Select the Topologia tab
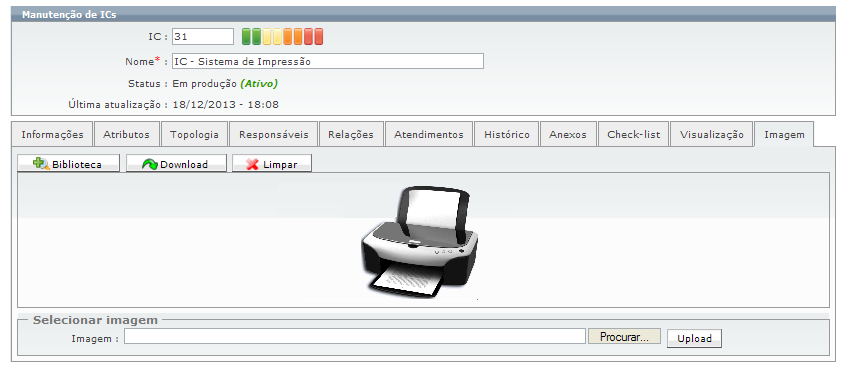 [x=194, y=134]
